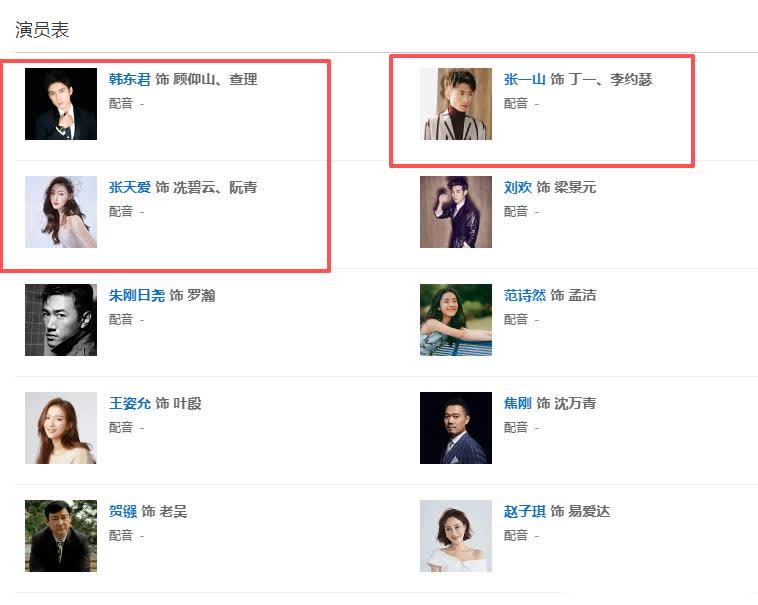The height and width of the screenshot is (605, 758).
Task: Click 韩东君's portrait photo
Action: tap(61, 104)
